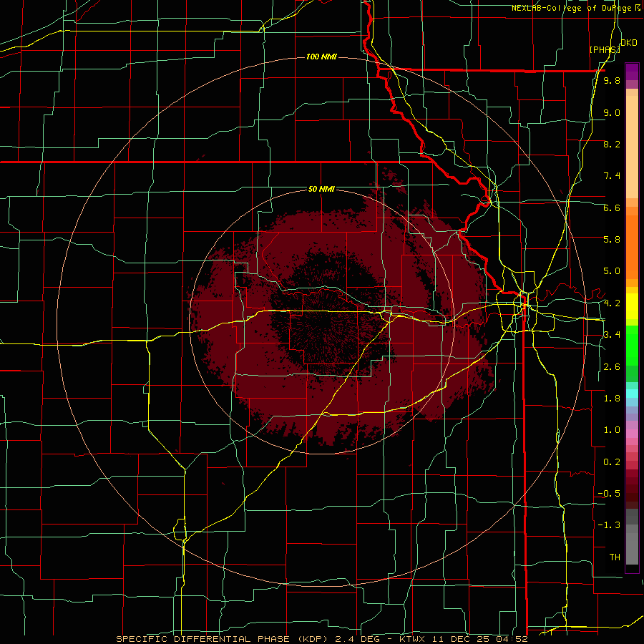Select the -1.3 value on the scale

click(x=609, y=525)
